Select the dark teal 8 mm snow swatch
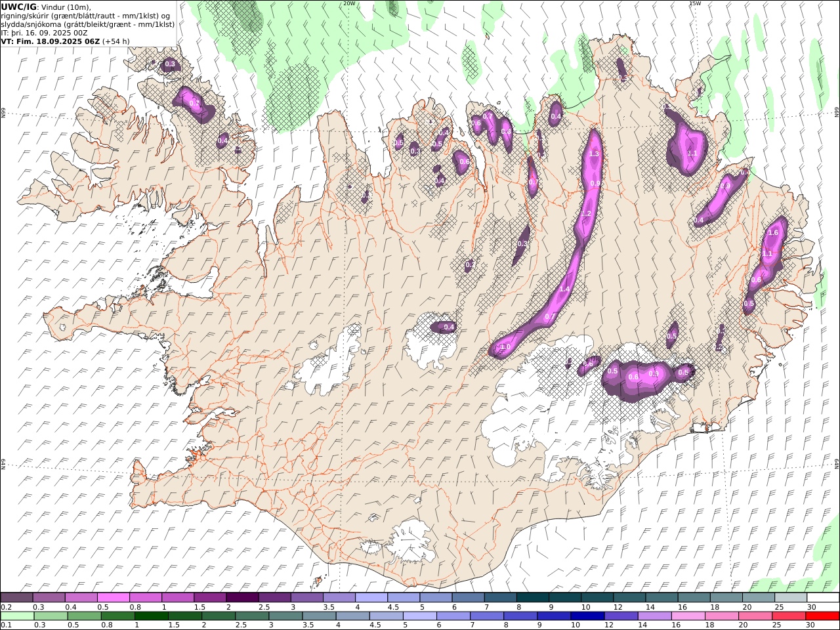 [x=532, y=597]
